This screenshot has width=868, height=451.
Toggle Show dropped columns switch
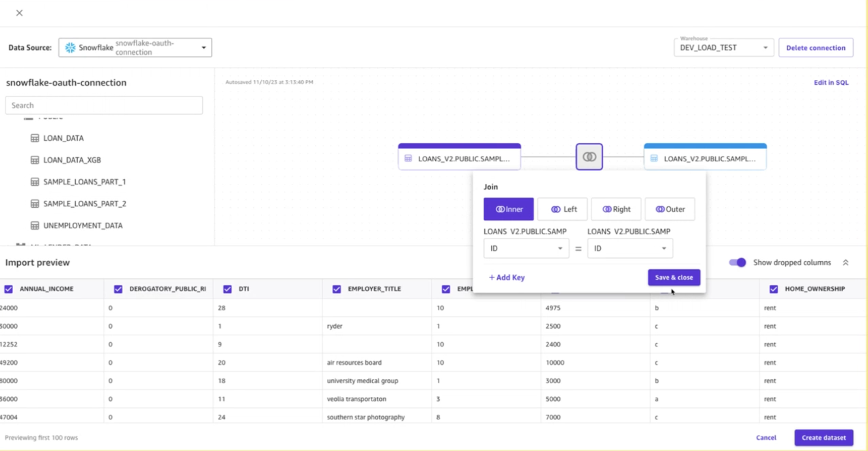tap(737, 263)
